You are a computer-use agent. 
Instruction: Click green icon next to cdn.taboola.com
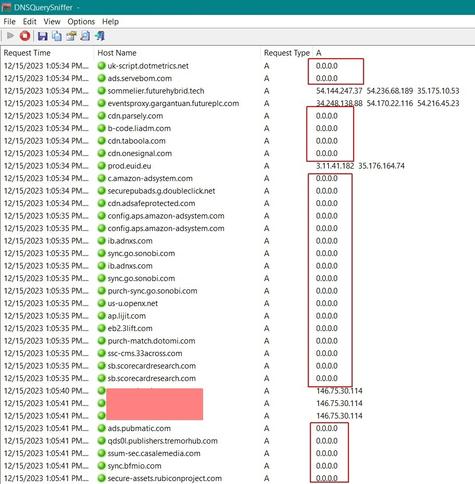pyautogui.click(x=101, y=141)
